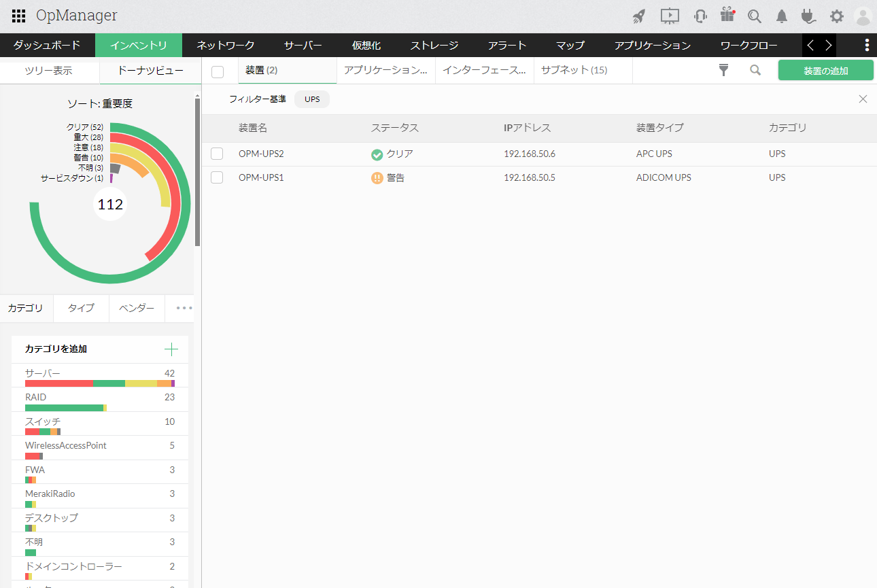The image size is (877, 588).
Task: Open the bell notifications icon
Action: pos(782,16)
